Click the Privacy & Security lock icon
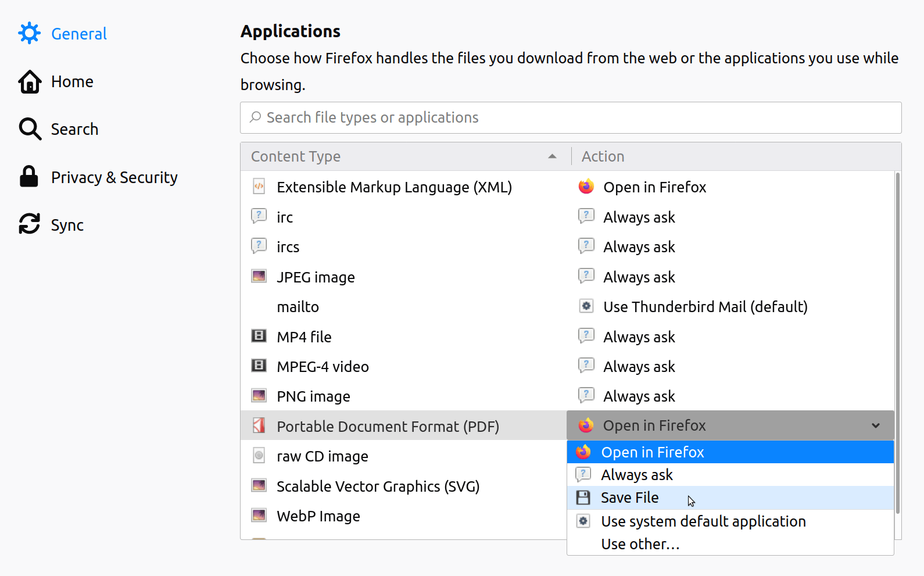Image resolution: width=924 pixels, height=576 pixels. click(28, 177)
